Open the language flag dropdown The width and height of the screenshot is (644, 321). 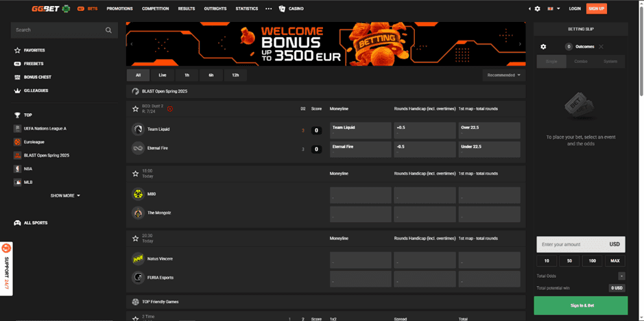point(551,9)
